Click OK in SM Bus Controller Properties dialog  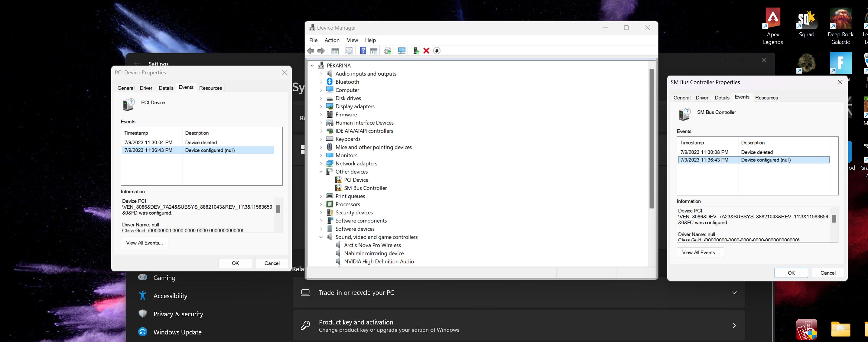point(791,272)
